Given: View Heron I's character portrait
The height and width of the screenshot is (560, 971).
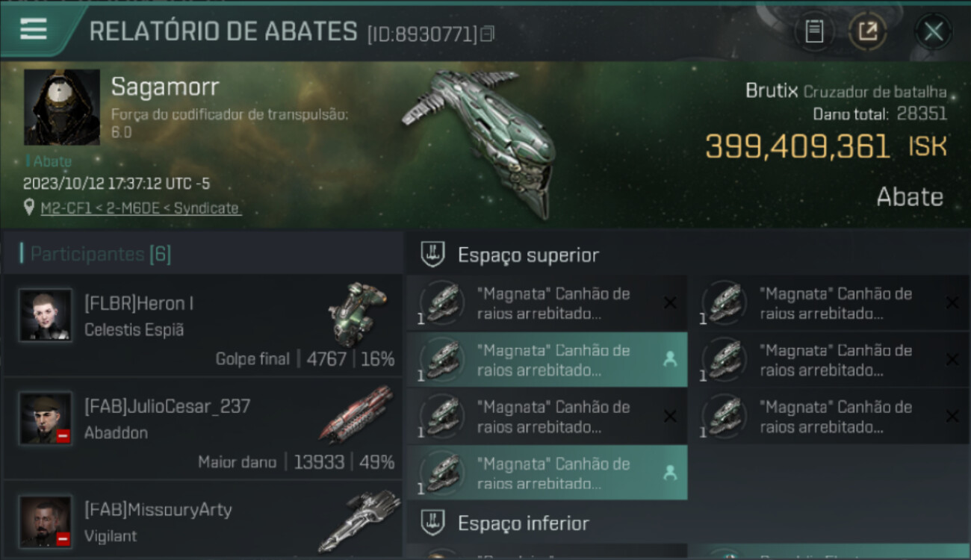Looking at the screenshot, I should point(46,315).
